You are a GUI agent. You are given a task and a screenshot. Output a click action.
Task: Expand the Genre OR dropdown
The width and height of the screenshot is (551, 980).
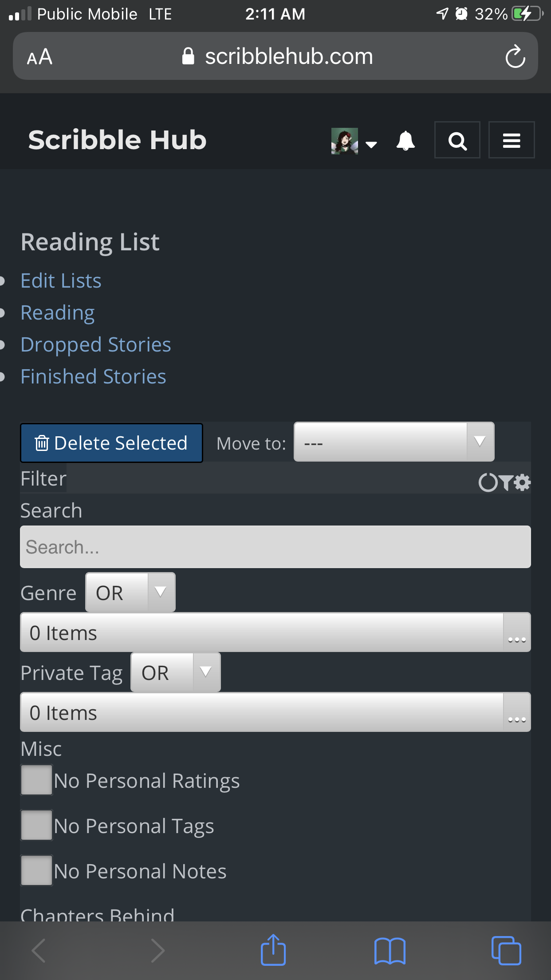pyautogui.click(x=130, y=593)
